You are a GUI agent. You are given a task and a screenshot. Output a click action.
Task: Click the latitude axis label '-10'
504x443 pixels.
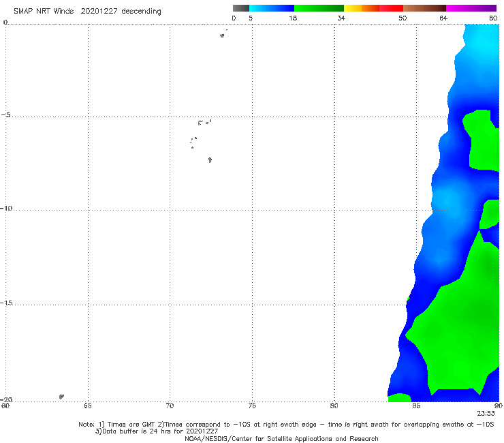click(6, 208)
